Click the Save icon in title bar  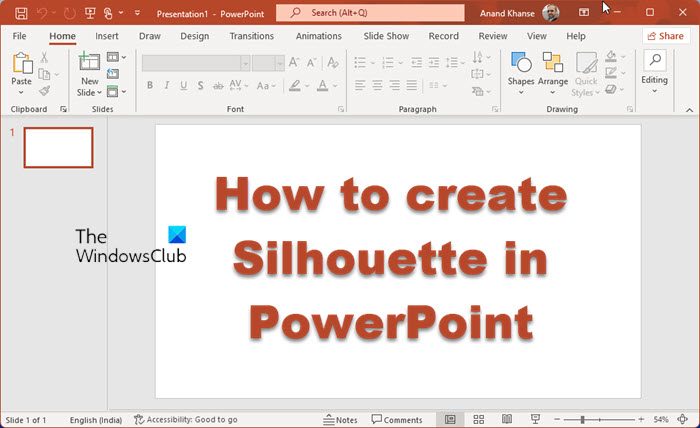[21, 13]
